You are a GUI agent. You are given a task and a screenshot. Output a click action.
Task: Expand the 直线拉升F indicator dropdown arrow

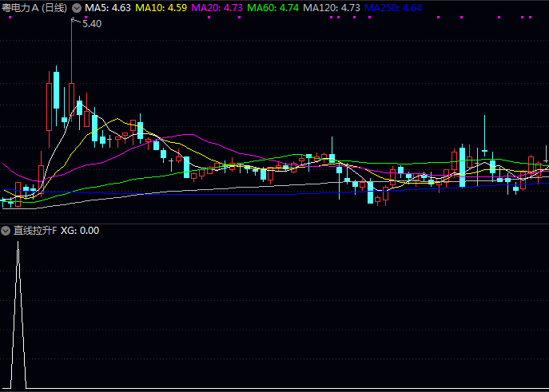6,231
